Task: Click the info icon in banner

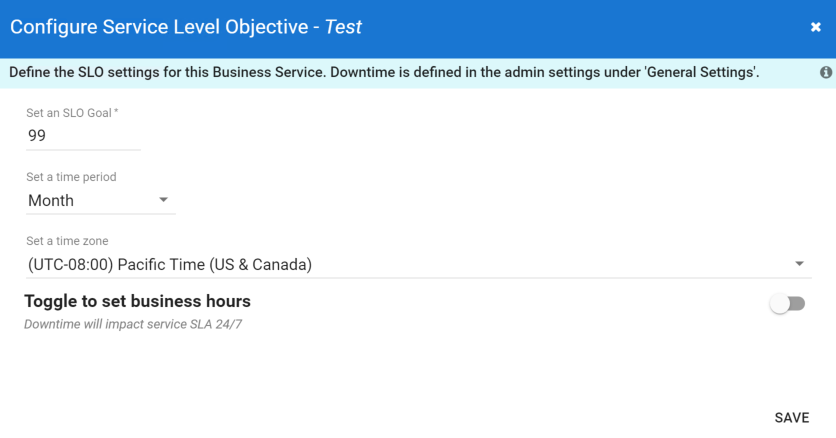Action: [x=826, y=73]
